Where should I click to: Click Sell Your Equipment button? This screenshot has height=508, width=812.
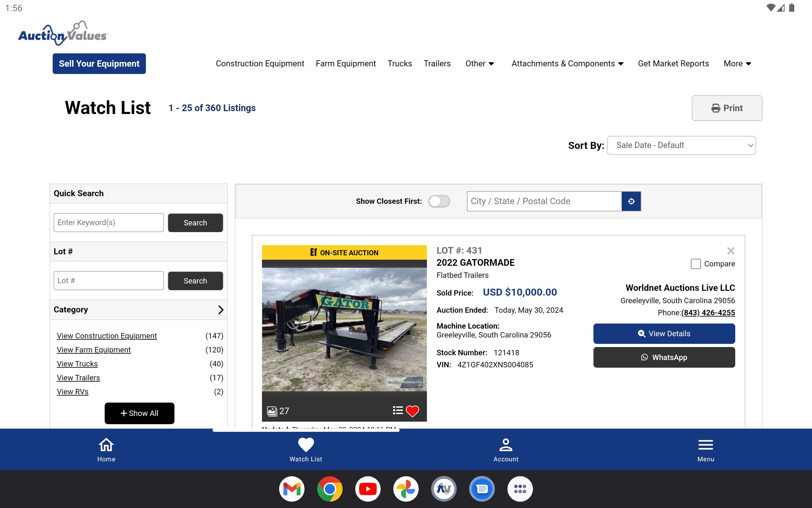pos(99,63)
